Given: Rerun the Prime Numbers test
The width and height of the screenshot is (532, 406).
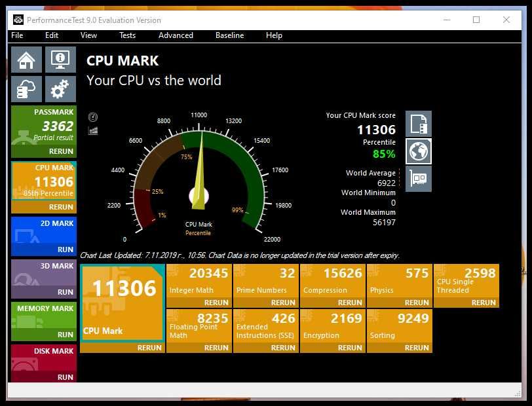Looking at the screenshot, I should [283, 303].
